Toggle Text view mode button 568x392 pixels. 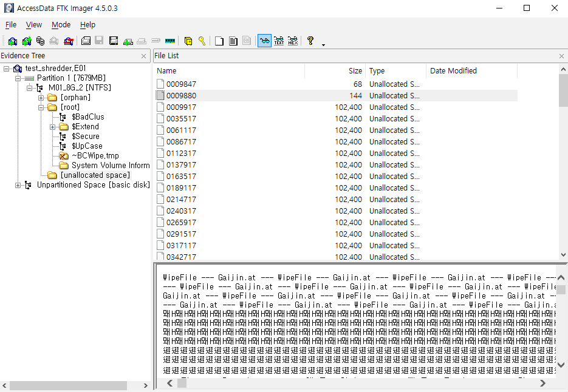tap(279, 41)
